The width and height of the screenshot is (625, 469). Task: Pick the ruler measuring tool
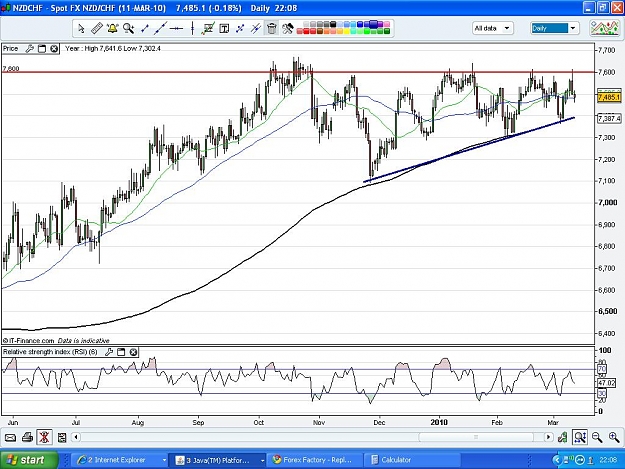97,28
